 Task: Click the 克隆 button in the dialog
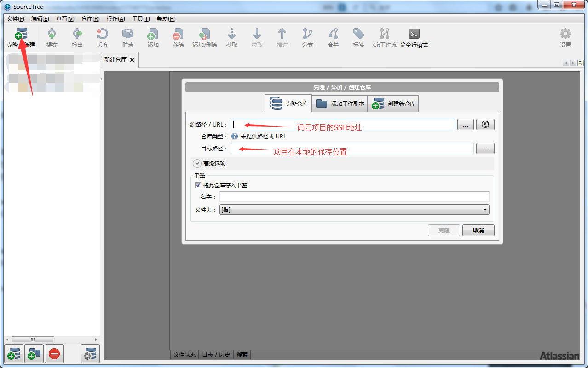[x=444, y=230]
